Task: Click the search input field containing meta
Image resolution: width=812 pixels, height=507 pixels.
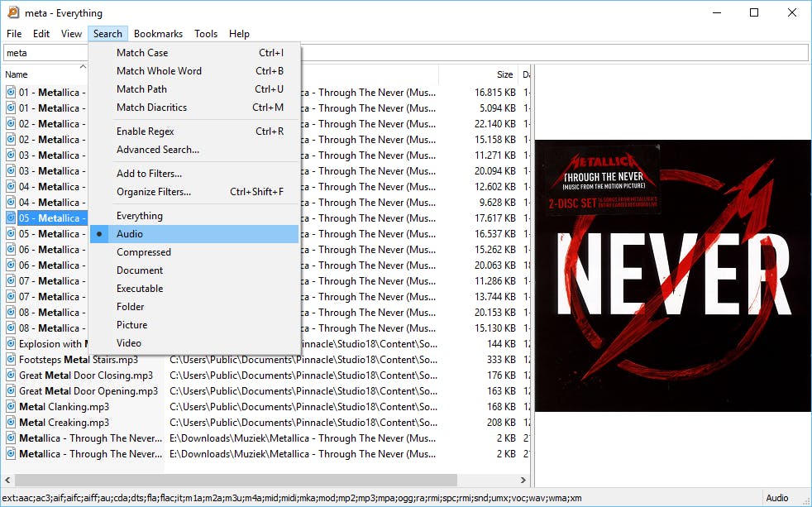Action: coord(405,53)
